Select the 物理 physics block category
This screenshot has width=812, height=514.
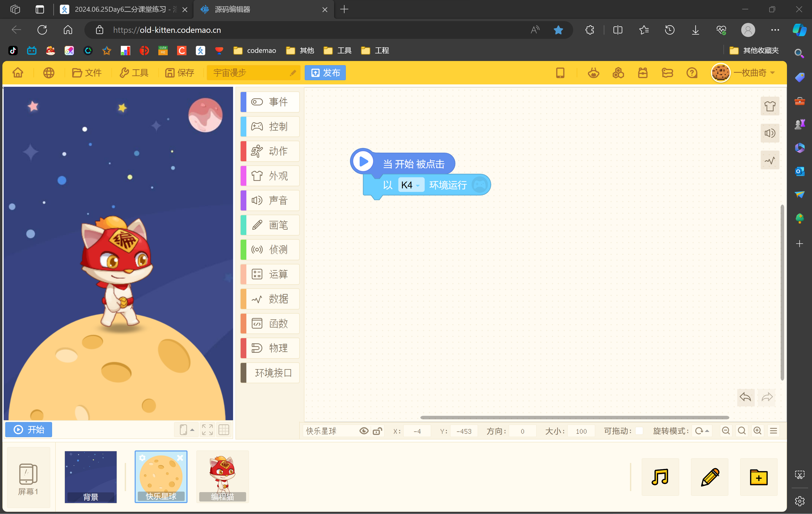coord(270,348)
